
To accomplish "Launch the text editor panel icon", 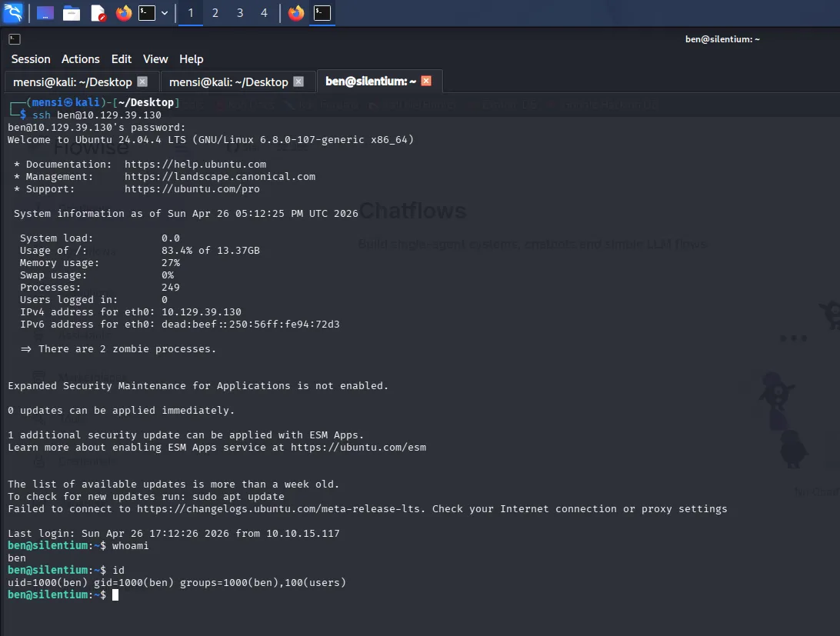I will 98,13.
